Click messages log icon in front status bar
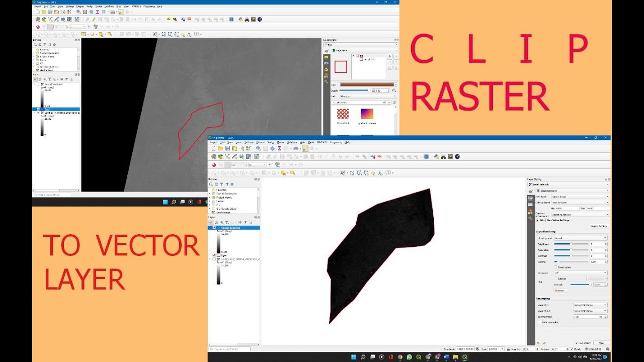The height and width of the screenshot is (362, 644). 607,349
